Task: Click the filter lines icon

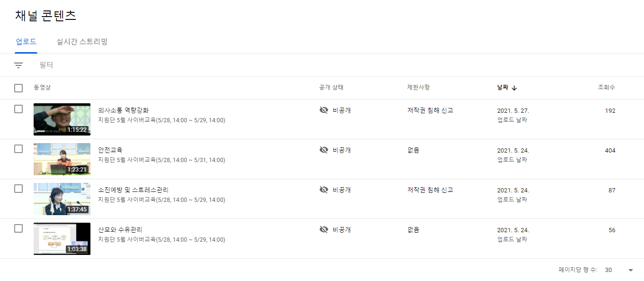Action: [x=18, y=65]
